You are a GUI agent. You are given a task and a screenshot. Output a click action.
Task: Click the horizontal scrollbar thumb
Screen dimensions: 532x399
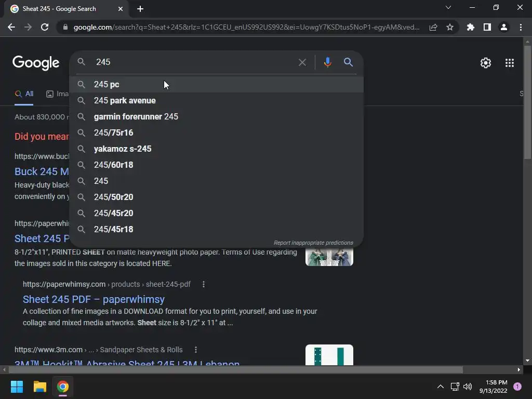pyautogui.click(x=236, y=370)
